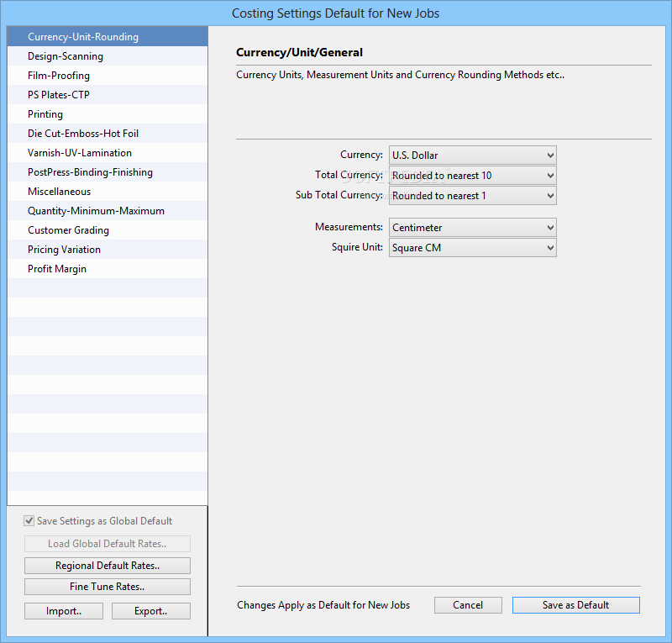Open Regional Default Rates
Viewport: 672px width, 643px height.
tap(108, 566)
